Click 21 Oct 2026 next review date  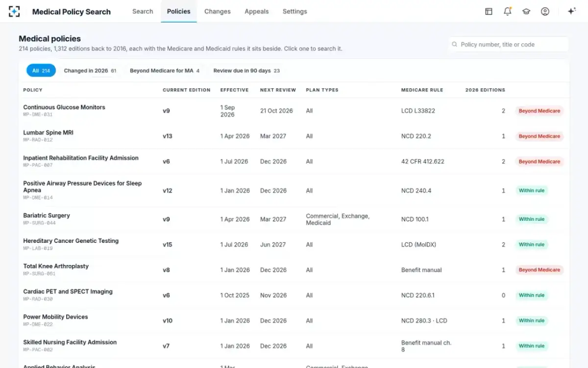276,111
